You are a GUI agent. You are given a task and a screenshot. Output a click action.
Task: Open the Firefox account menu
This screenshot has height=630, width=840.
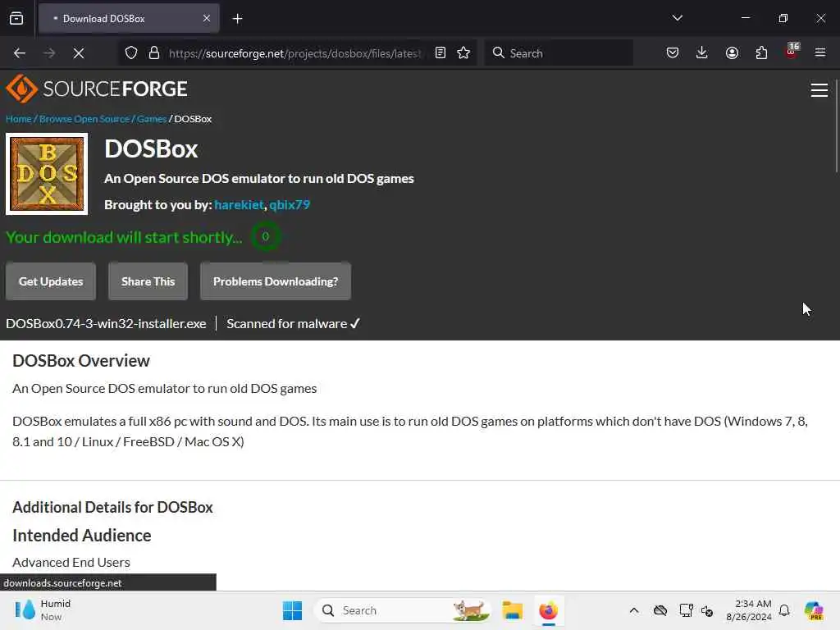pyautogui.click(x=732, y=52)
